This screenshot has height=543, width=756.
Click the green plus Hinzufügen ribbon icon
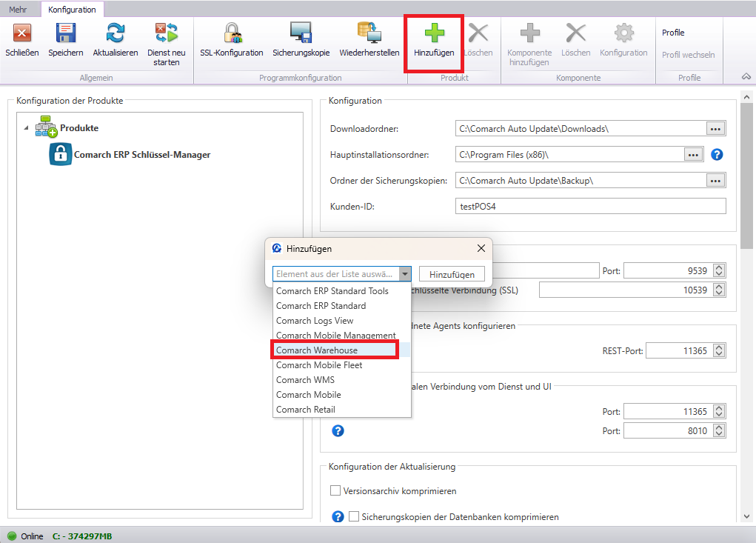pos(435,33)
